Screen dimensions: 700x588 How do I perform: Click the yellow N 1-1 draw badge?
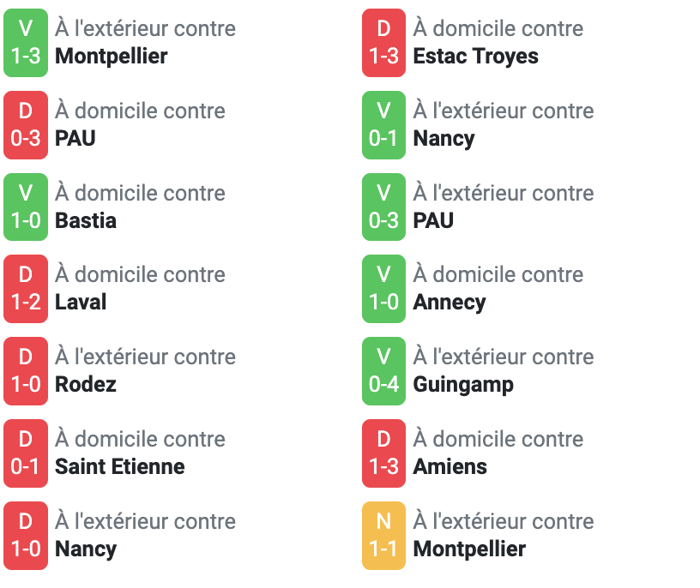pos(383,536)
